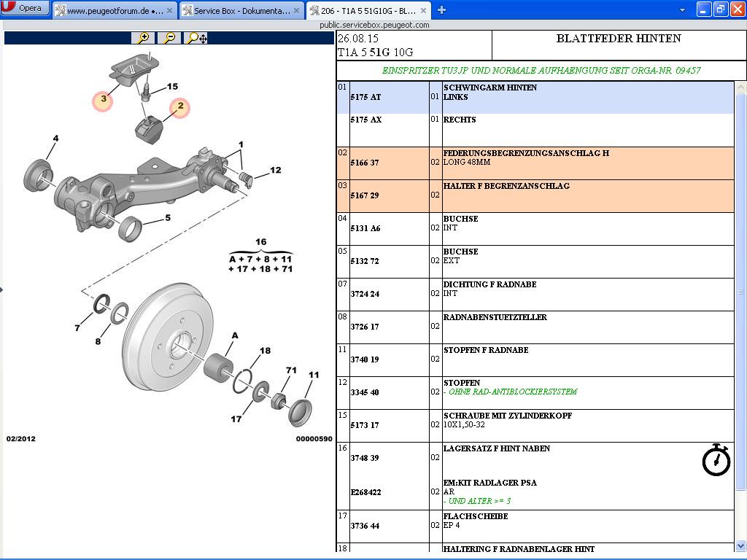Viewport: 747px width, 560px height.
Task: Click the stopwatch icon beside Lagersatz row
Action: pyautogui.click(x=716, y=459)
